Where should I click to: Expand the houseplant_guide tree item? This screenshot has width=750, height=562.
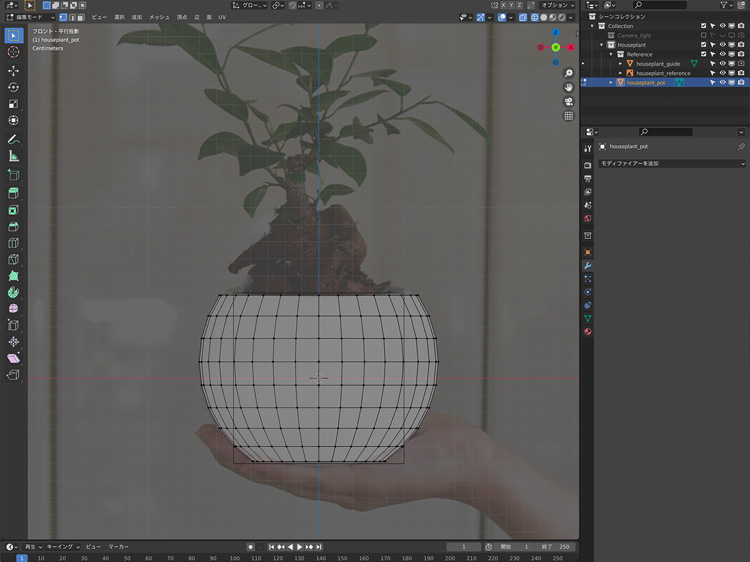tap(620, 63)
